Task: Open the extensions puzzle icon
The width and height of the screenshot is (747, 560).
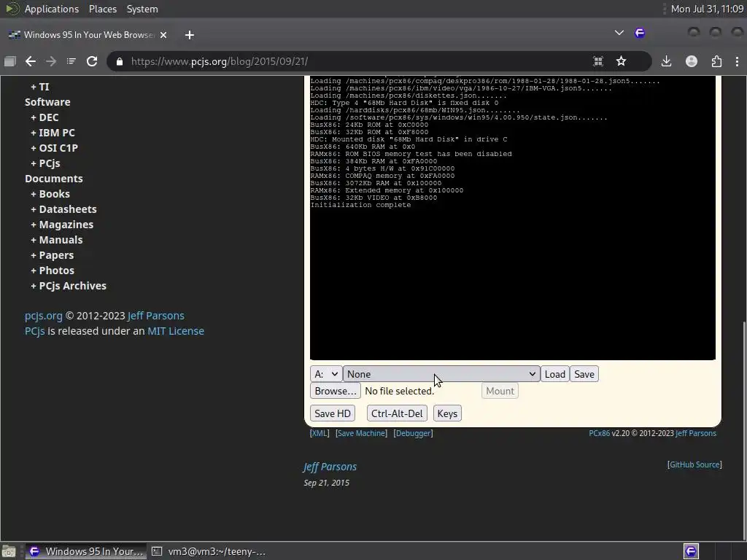Action: [716, 61]
